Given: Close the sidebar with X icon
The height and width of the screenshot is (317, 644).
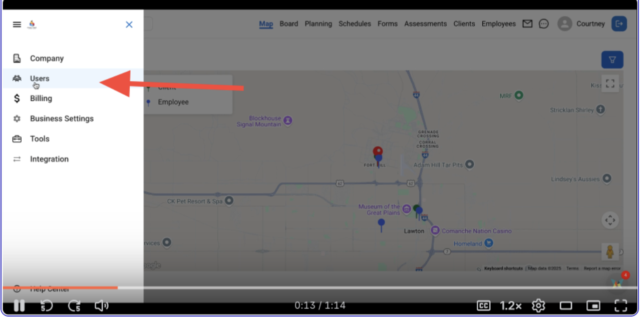Looking at the screenshot, I should point(129,24).
